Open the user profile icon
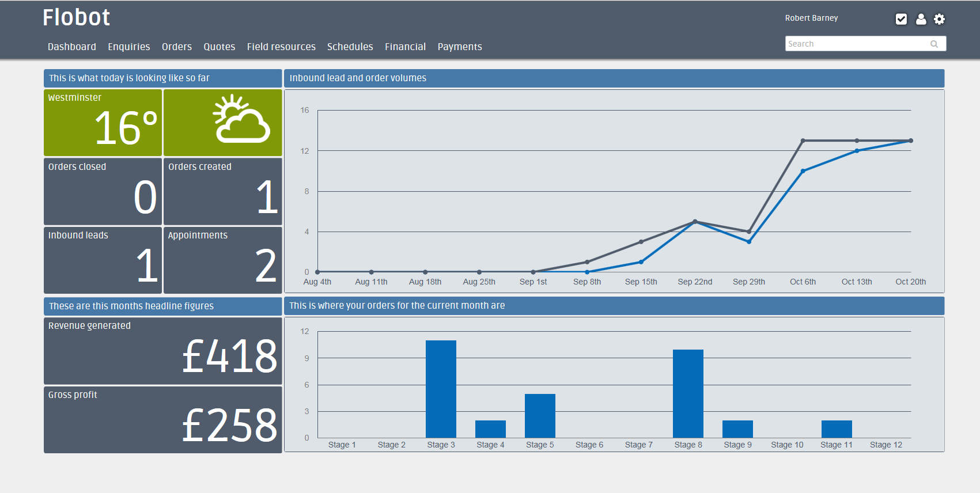Screen dimensions: 980x493 tap(921, 19)
